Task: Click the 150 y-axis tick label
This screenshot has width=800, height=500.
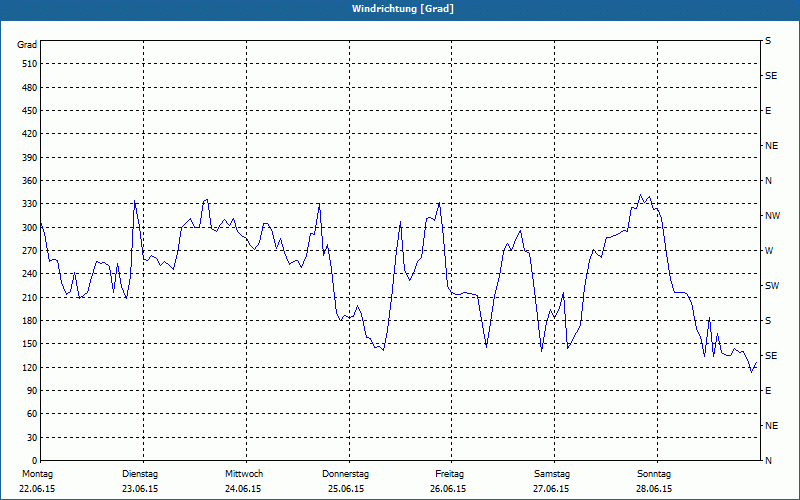Action: pyautogui.click(x=29, y=344)
